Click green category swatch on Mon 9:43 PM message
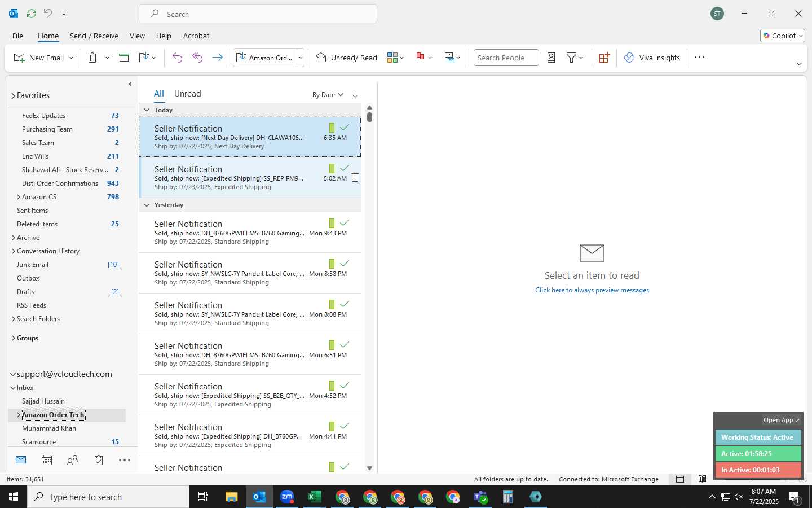Screen dimensions: 812x508 [332, 224]
